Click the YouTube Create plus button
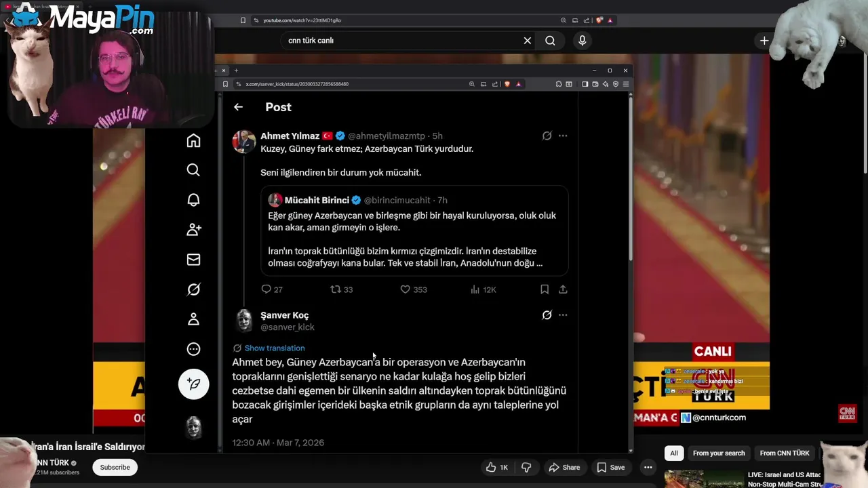The height and width of the screenshot is (488, 868). click(x=764, y=41)
